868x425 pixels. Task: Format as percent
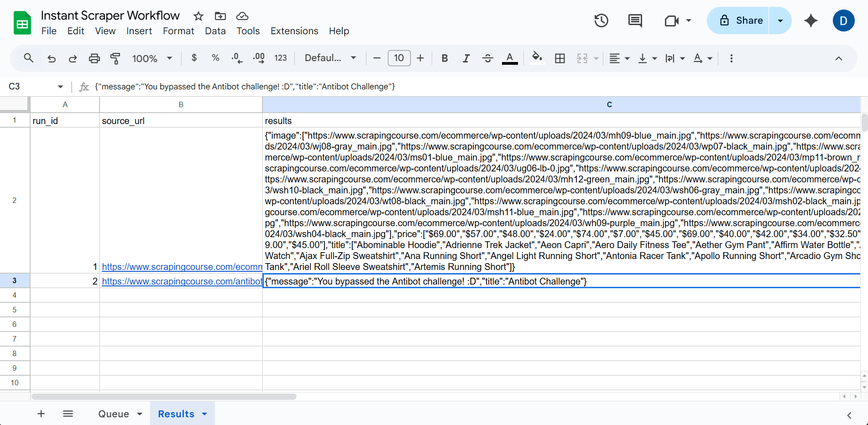(215, 58)
